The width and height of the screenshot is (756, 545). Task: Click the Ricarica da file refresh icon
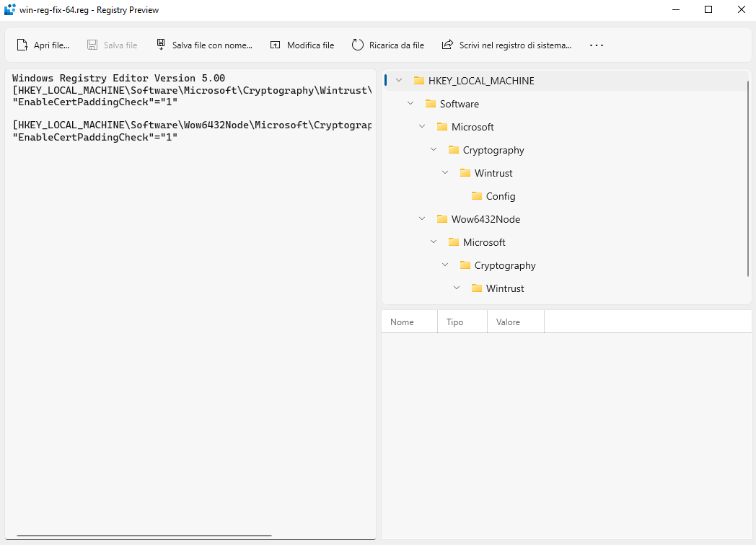point(358,45)
